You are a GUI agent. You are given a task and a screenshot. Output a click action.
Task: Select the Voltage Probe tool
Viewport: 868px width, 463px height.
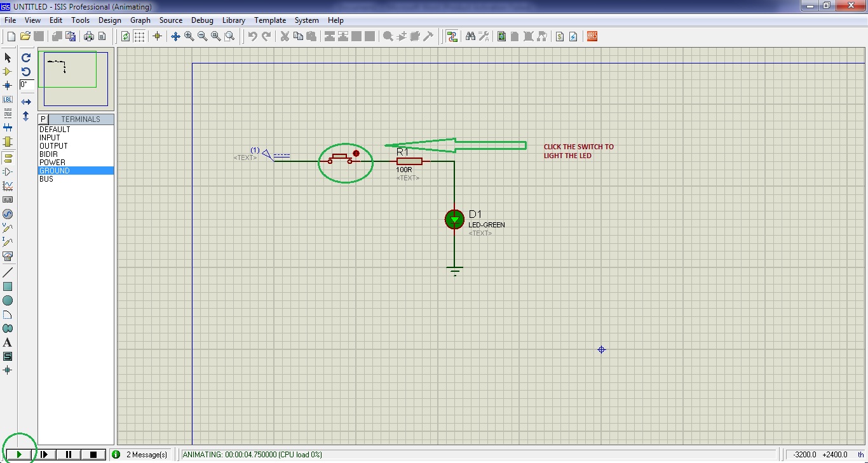point(8,227)
